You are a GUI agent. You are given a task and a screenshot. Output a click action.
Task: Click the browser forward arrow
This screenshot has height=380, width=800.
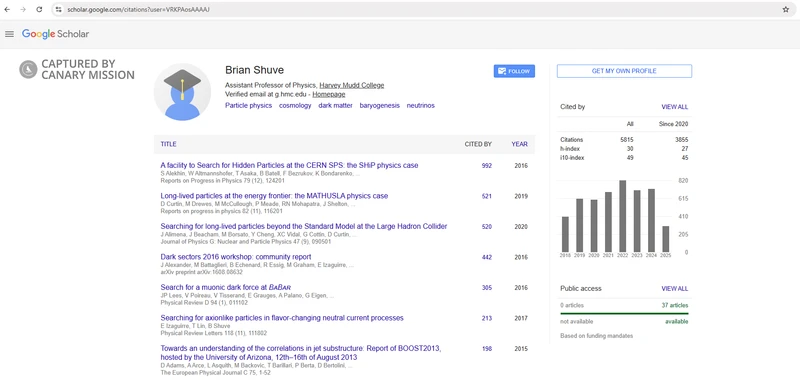click(23, 10)
